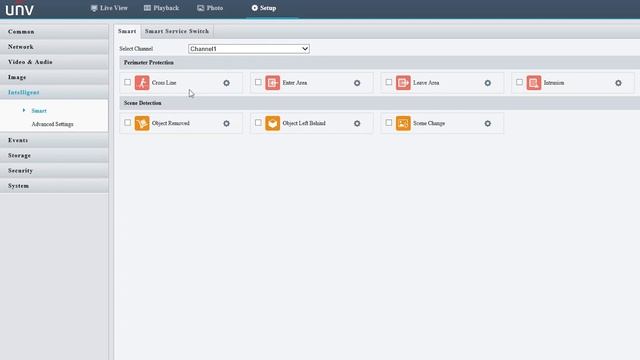Screen dimensions: 640x360
Task: Open Object Removed settings gear
Action: [227, 123]
